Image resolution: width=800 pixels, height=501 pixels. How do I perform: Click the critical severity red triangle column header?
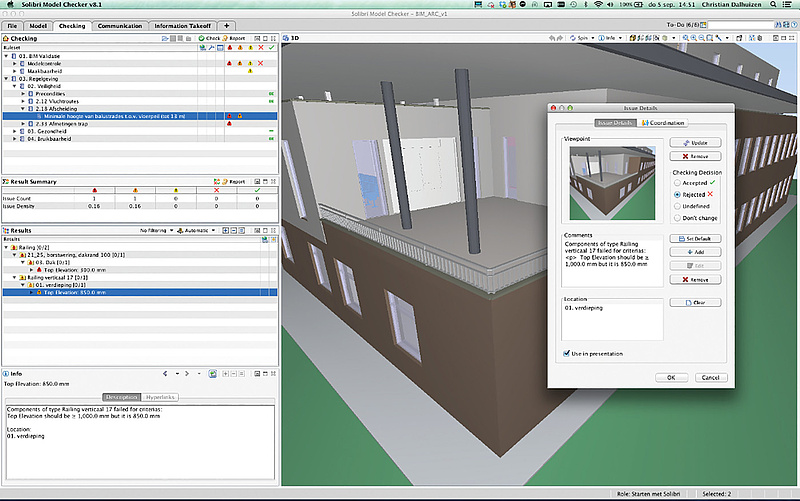[230, 47]
